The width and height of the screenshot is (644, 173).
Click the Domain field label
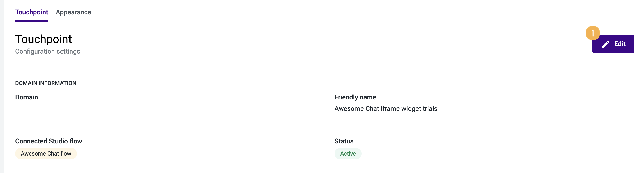27,97
